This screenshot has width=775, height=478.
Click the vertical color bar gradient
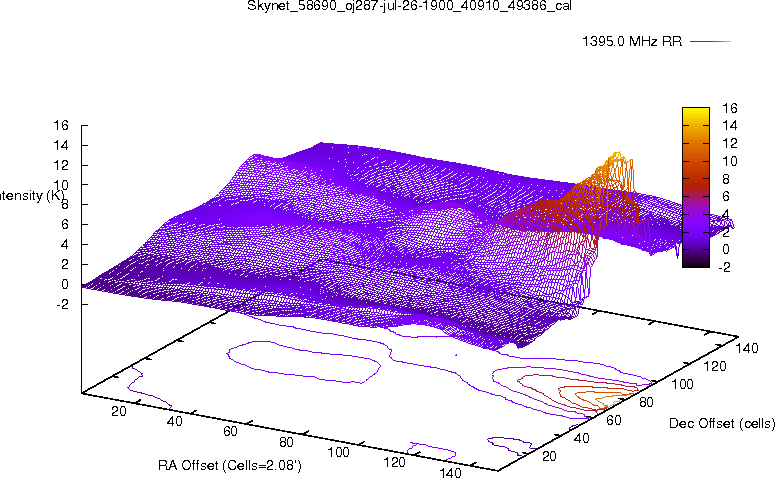coord(695,187)
